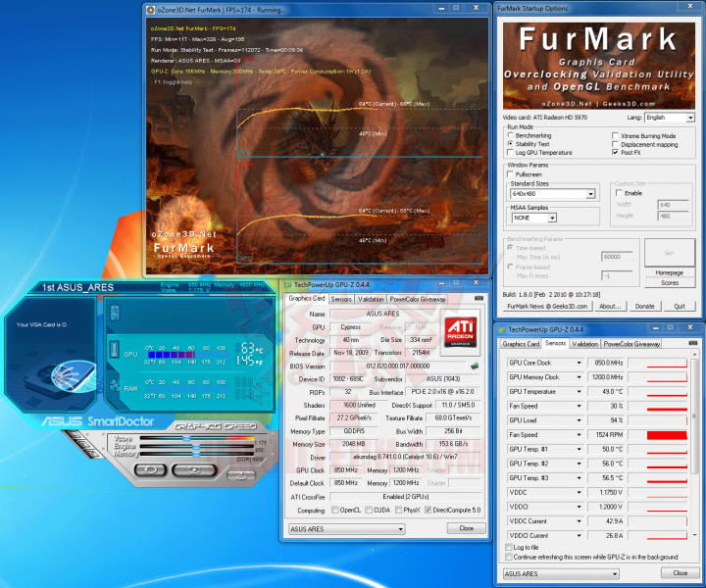Switch to Validation tab in GPU-Z Sensors window
Screen dimensions: 706x588
click(584, 344)
